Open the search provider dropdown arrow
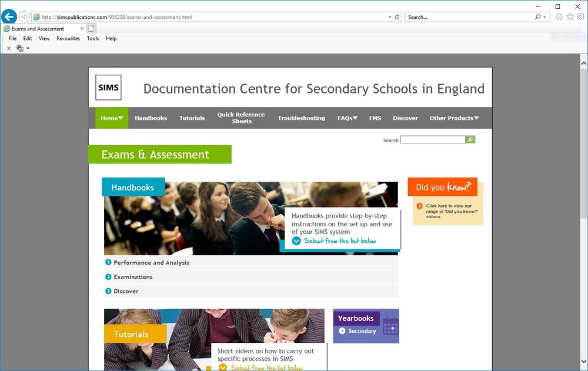588x371 pixels. click(x=544, y=17)
